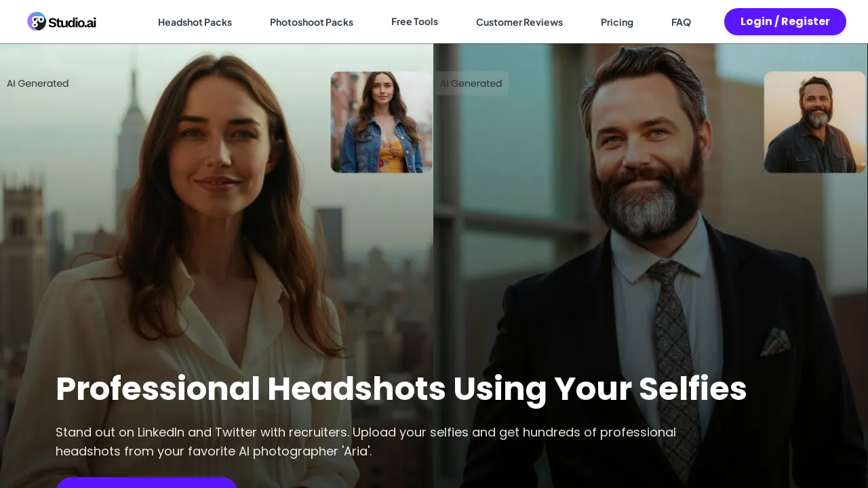The width and height of the screenshot is (868, 488).
Task: Open the Photoshoot Packs menu
Action: tap(311, 22)
